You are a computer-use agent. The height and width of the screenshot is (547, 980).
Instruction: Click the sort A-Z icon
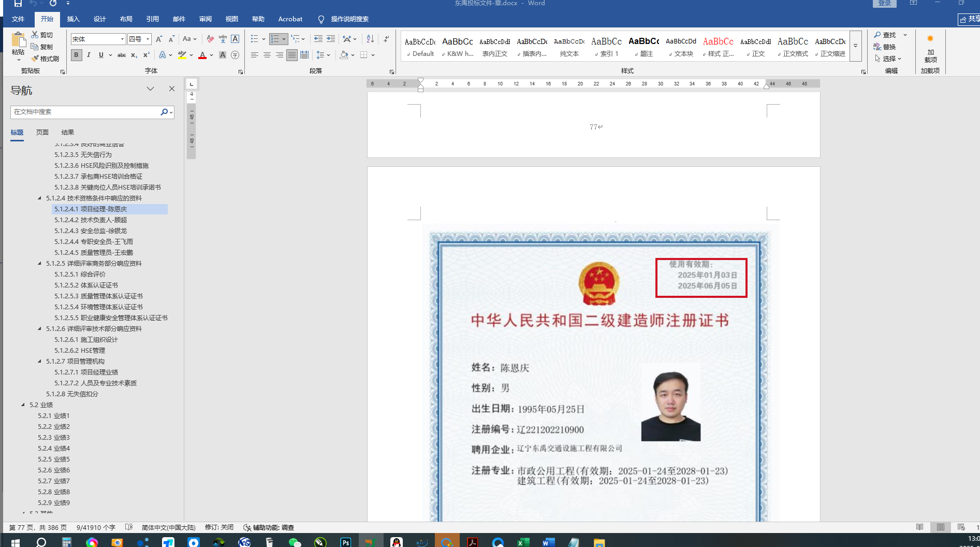370,39
